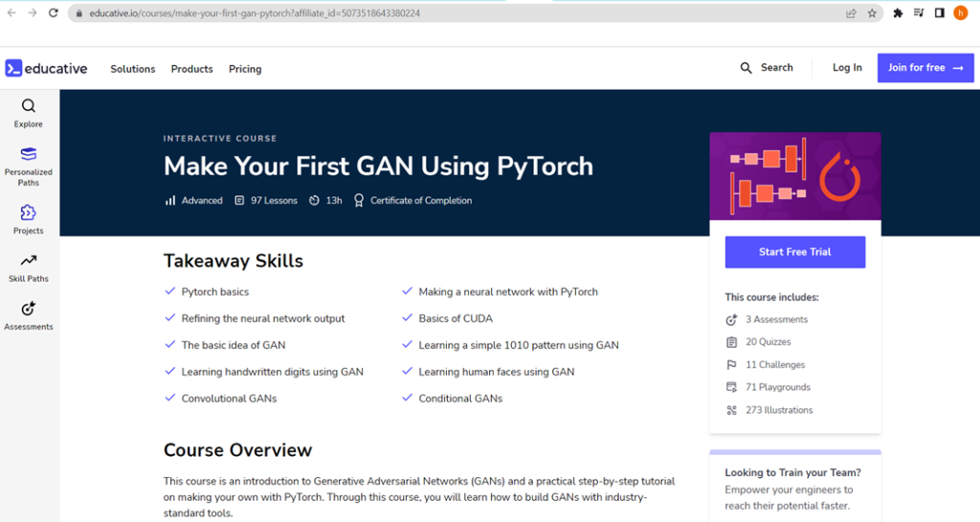Screen dimensions: 980x522
Task: Open the Skill Paths trend icon
Action: coord(28,261)
